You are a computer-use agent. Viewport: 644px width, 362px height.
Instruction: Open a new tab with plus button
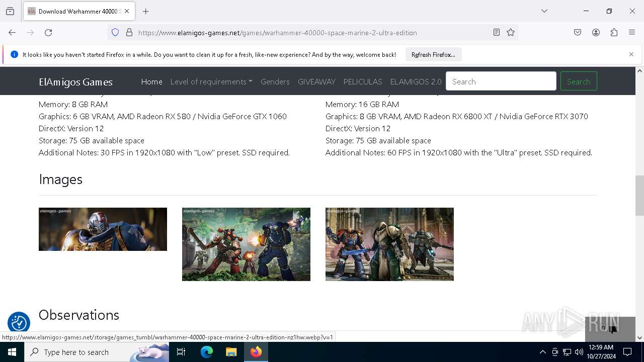pos(145,11)
